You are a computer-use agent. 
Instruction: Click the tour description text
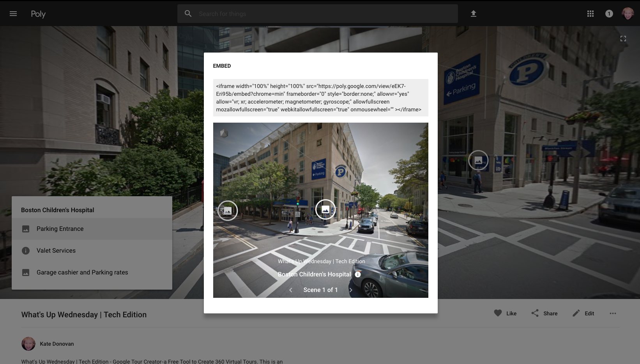pos(152,361)
